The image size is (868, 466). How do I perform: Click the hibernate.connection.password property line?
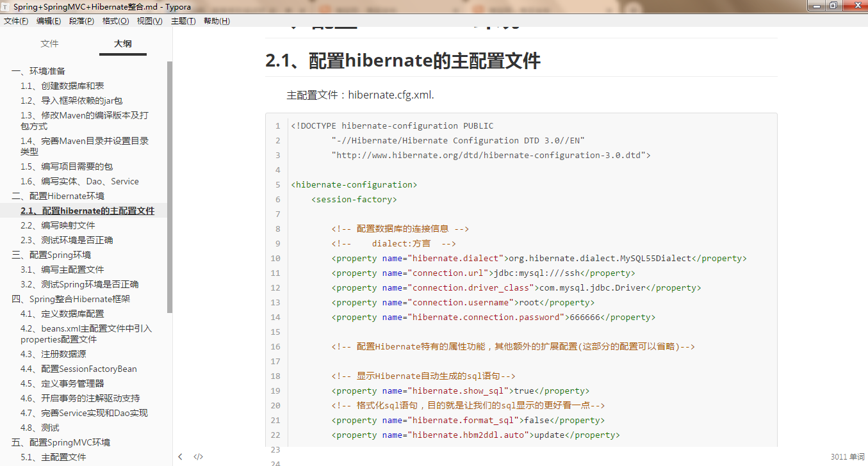point(494,317)
